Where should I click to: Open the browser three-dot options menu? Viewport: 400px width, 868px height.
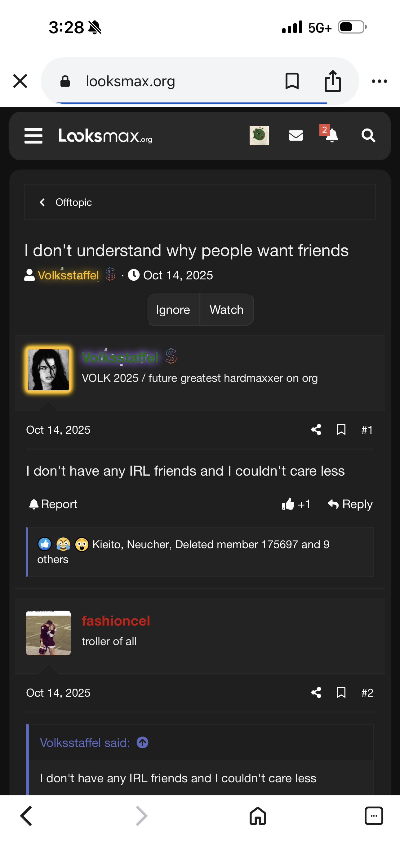(379, 81)
